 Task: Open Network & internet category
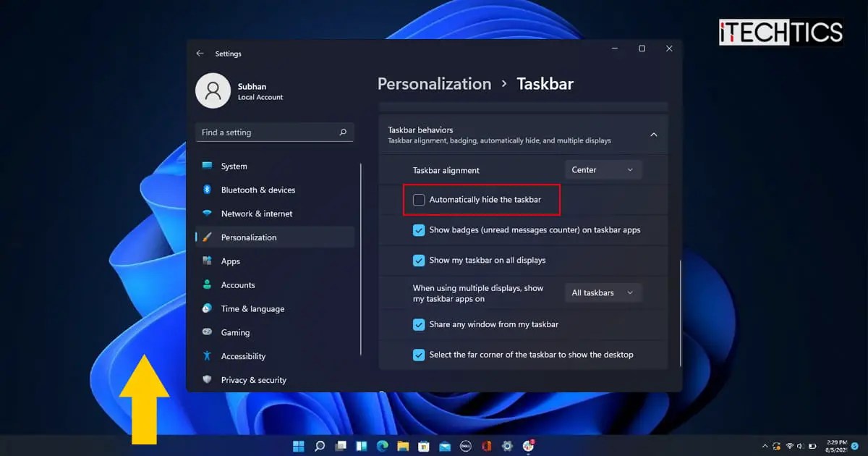275,214
